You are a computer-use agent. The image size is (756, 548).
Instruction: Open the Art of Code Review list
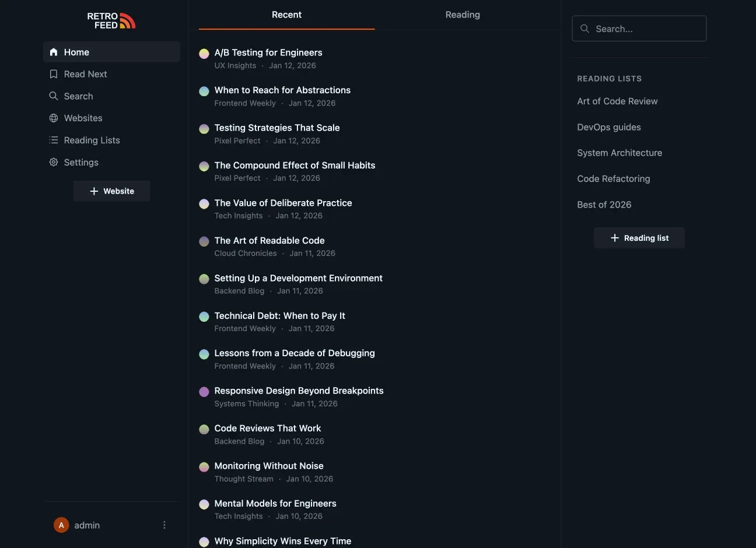pos(617,100)
